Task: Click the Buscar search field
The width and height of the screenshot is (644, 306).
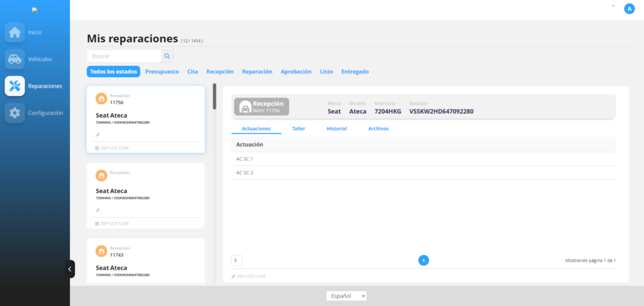Action: click(124, 56)
